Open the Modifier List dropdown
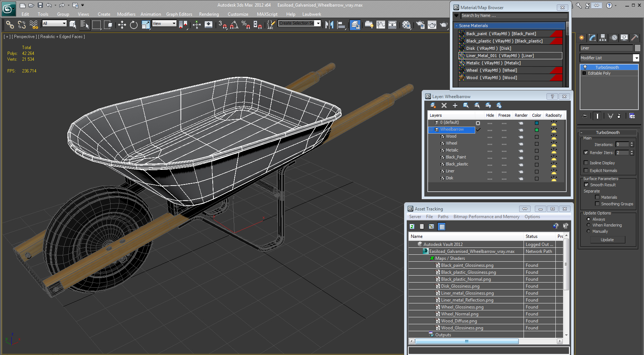Image resolution: width=644 pixels, height=355 pixels. click(636, 58)
